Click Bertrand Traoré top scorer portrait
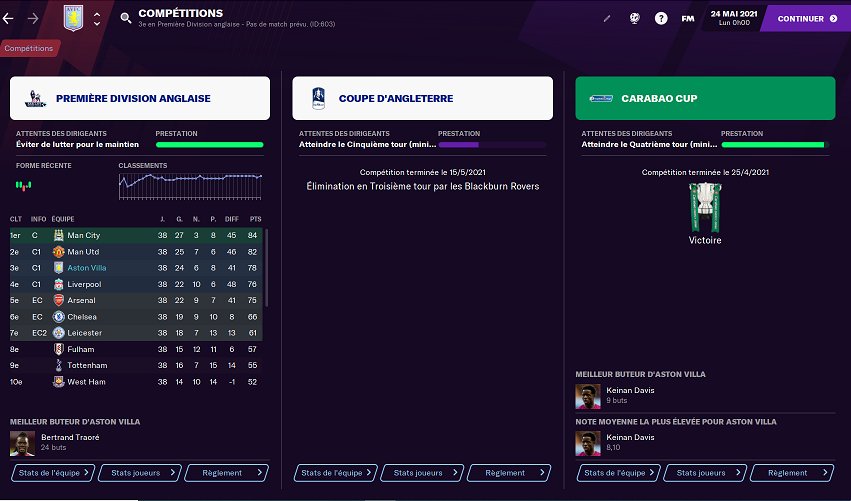The width and height of the screenshot is (851, 501). 22,443
